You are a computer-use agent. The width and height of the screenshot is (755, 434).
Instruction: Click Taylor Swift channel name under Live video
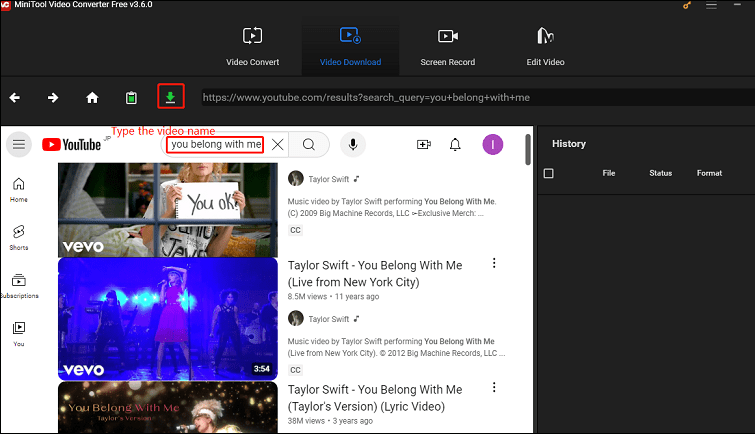click(x=329, y=319)
